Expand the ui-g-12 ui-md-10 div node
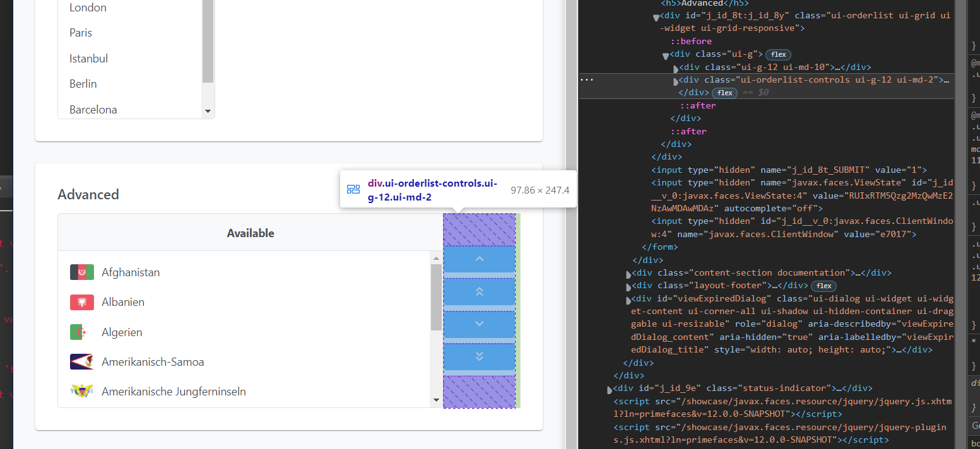Screen dimensions: 980x449 [676, 69]
